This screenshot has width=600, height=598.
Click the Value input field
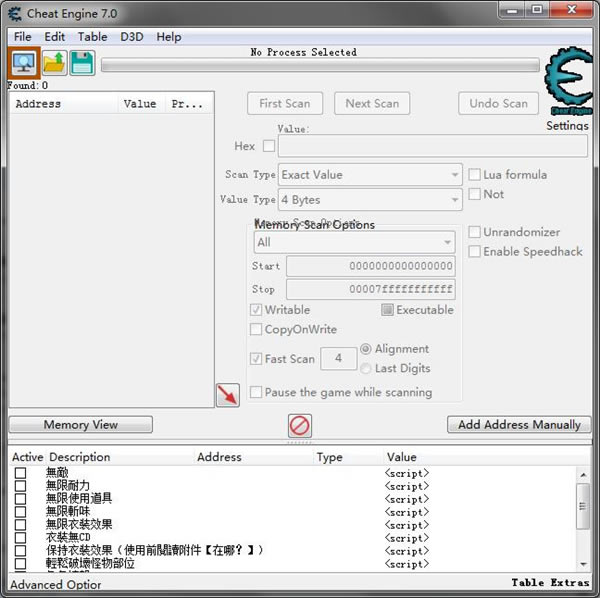coord(433,146)
